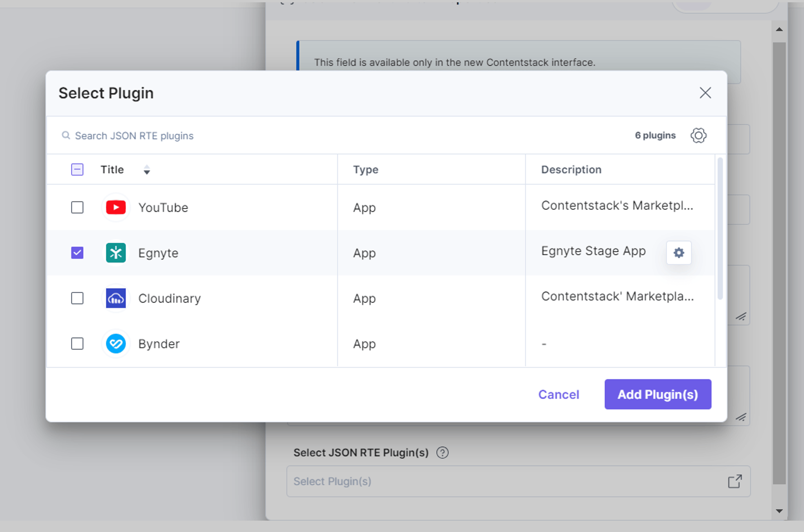Screen dimensions: 804x532
Task: Open plugin selector via external-link icon
Action: (735, 481)
